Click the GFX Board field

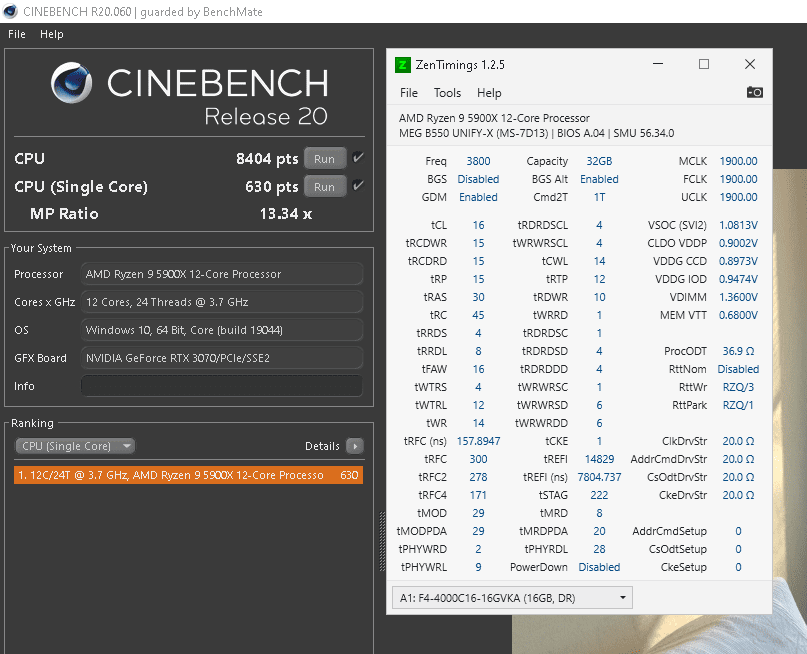coord(222,358)
